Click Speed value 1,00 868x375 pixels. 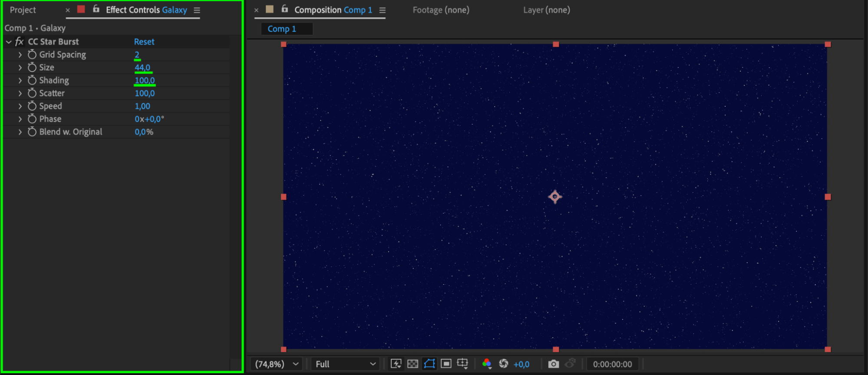[x=142, y=106]
